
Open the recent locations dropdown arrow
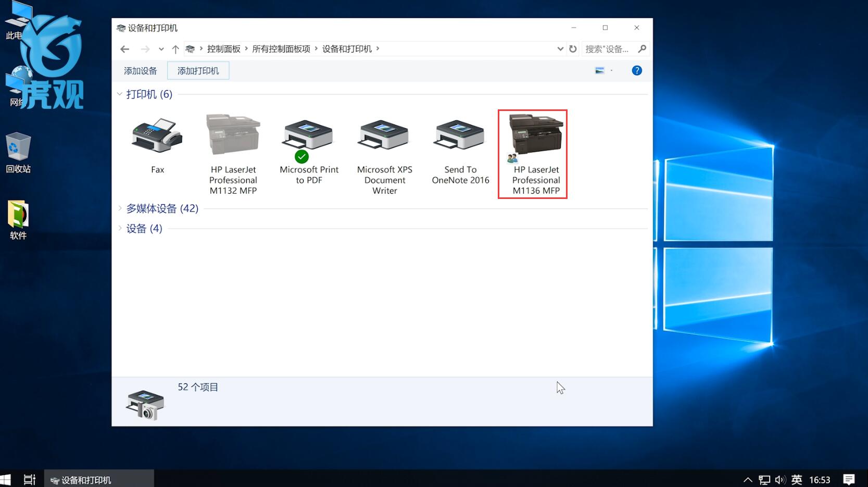(x=161, y=49)
